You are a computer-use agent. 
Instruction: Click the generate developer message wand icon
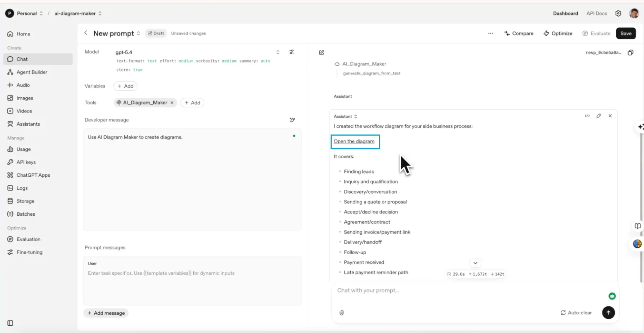point(292,120)
